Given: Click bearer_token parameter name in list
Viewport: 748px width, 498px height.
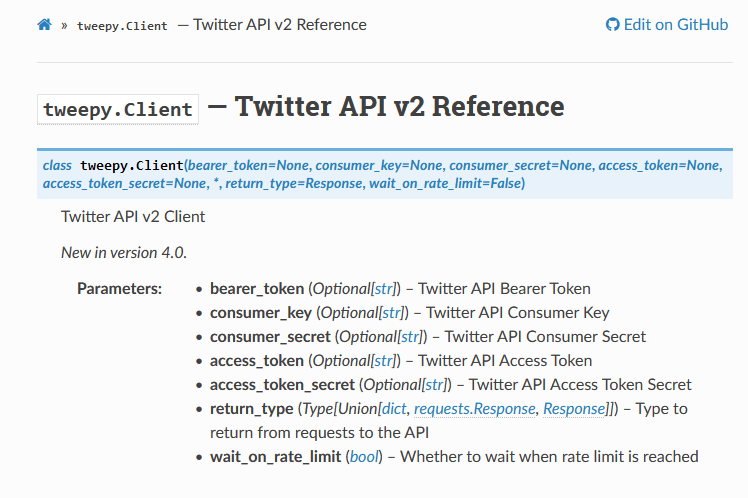Looking at the screenshot, I should click(x=257, y=289).
